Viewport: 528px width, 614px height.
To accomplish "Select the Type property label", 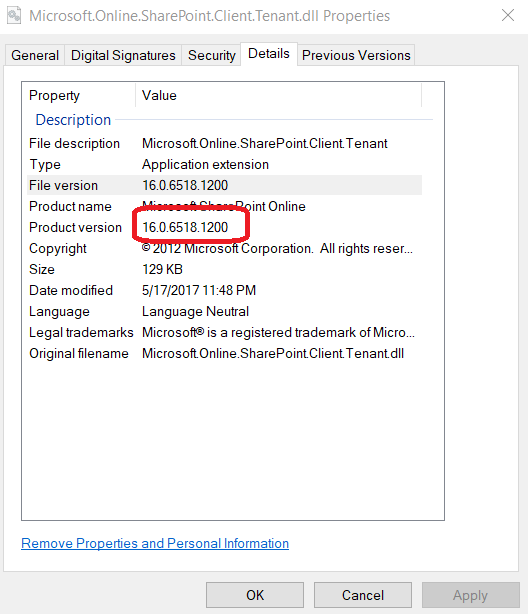I will 45,164.
